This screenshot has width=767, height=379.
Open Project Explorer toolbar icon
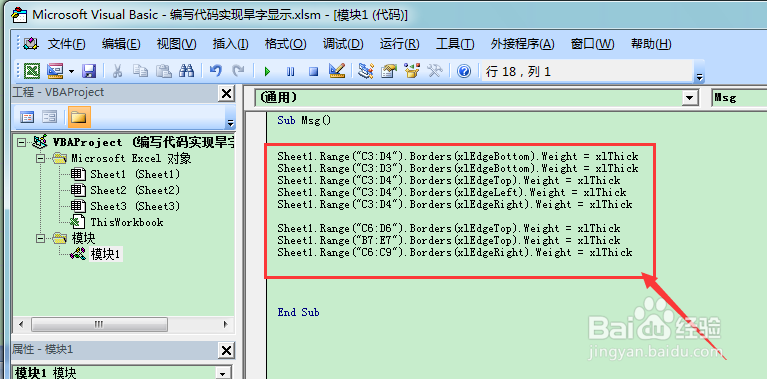pos(365,71)
